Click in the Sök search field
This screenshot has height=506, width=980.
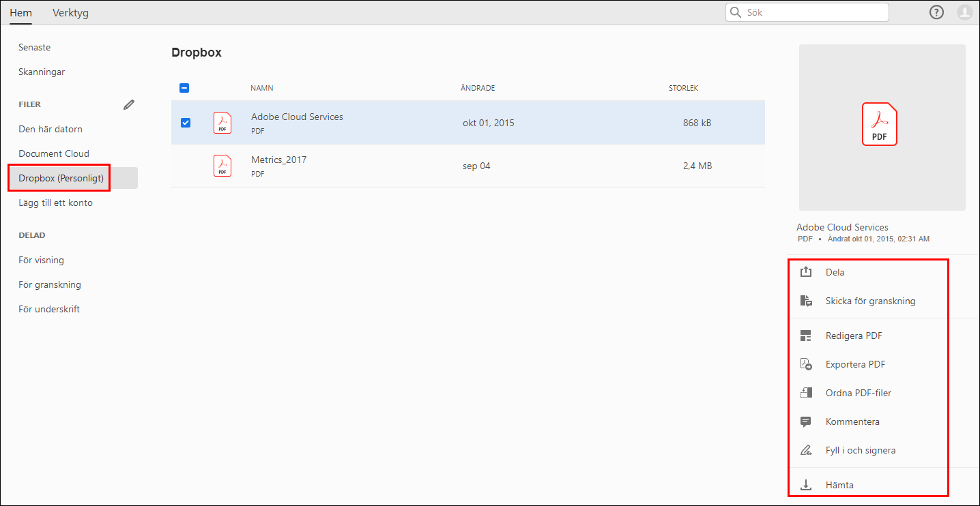[807, 12]
